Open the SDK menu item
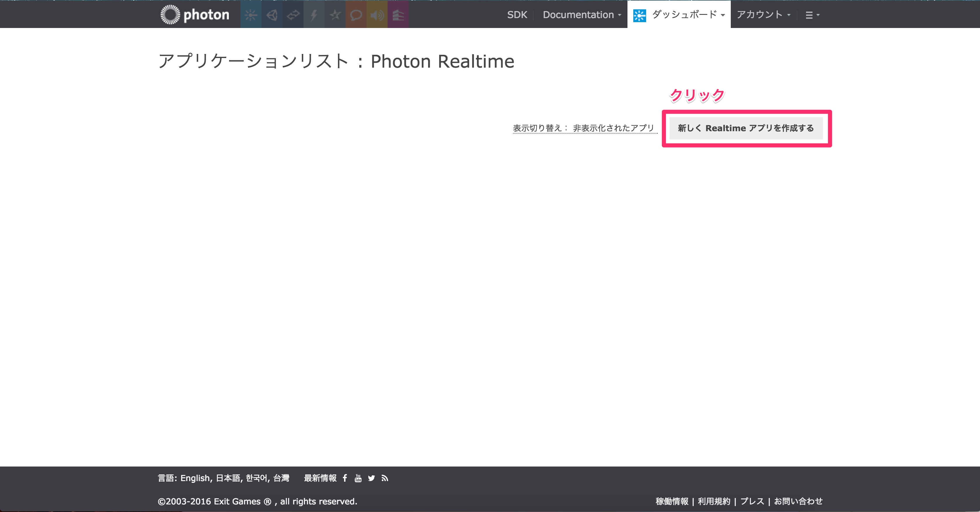 click(517, 15)
